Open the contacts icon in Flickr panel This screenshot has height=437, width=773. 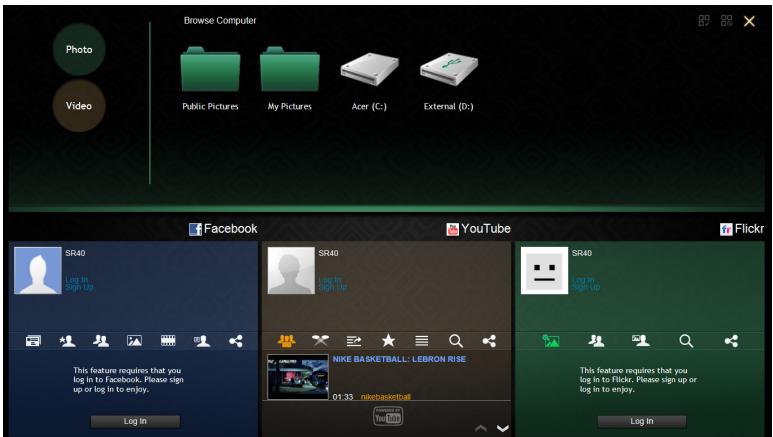point(597,341)
